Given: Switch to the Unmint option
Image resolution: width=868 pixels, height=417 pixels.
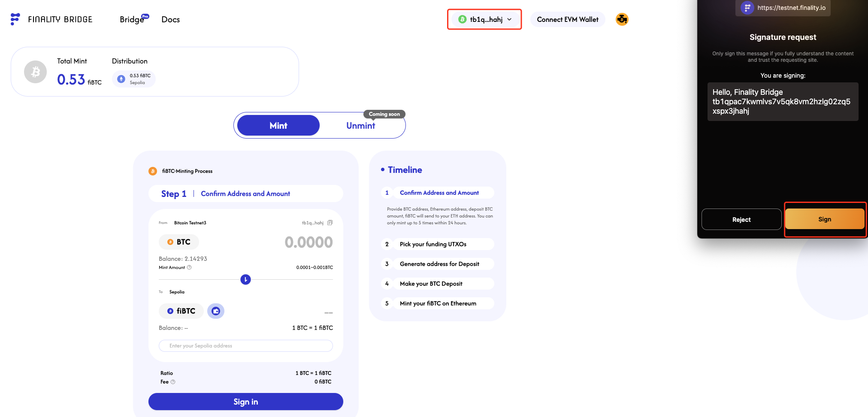Looking at the screenshot, I should pyautogui.click(x=360, y=125).
